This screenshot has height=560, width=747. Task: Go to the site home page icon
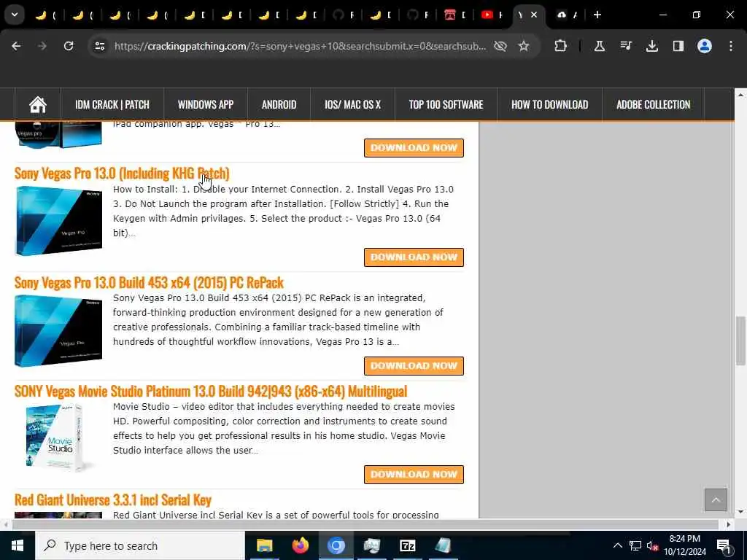coord(38,104)
